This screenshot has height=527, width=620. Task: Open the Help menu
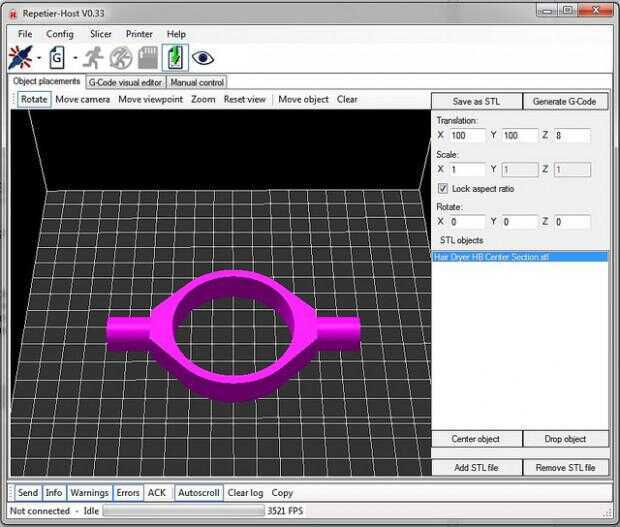coord(176,34)
